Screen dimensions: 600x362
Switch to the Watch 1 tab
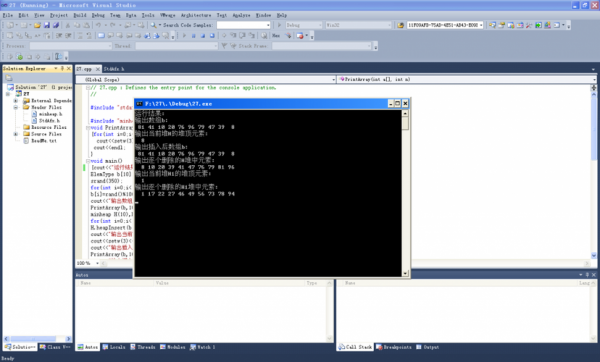pos(203,347)
